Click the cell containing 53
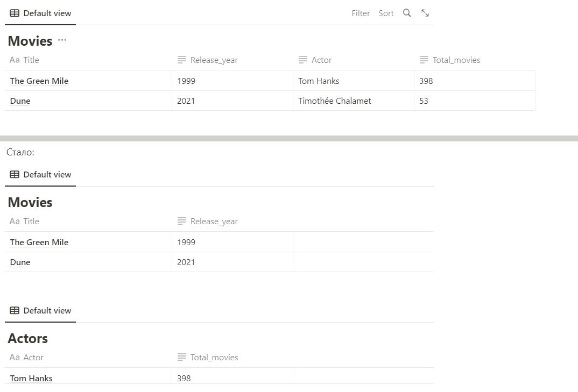 click(424, 101)
